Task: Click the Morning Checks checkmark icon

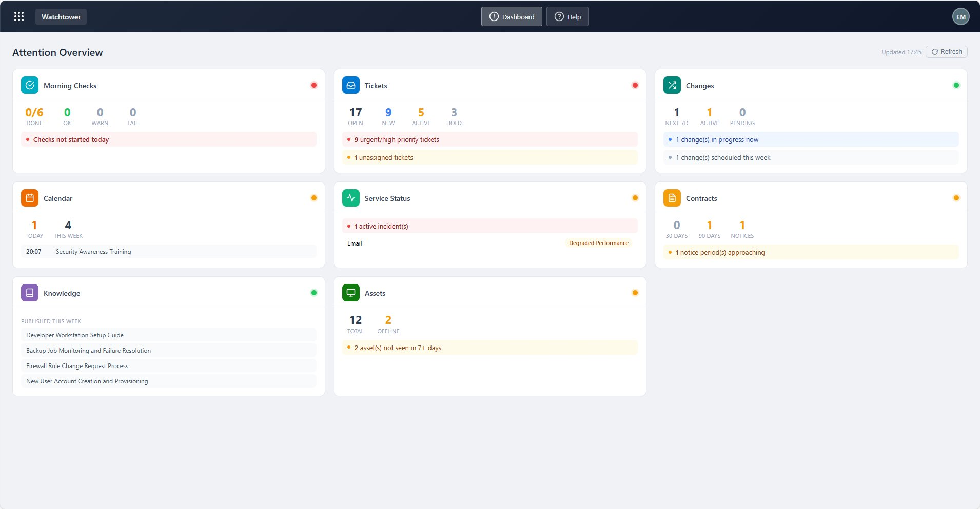Action: [x=30, y=85]
